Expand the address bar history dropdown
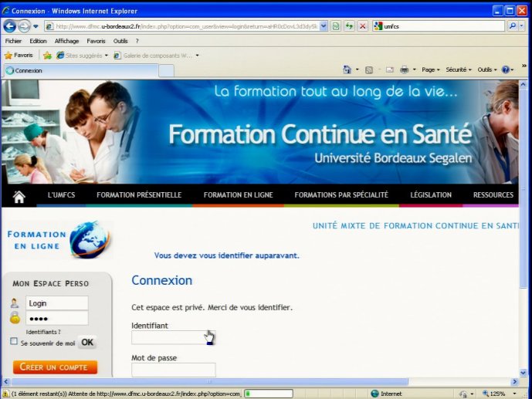This screenshot has width=532, height=399. point(324,26)
